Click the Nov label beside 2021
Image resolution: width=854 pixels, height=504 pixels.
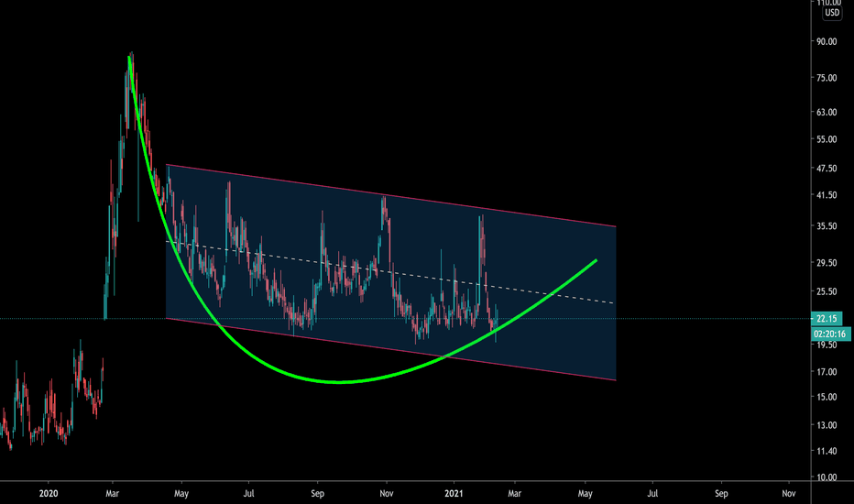coord(386,494)
